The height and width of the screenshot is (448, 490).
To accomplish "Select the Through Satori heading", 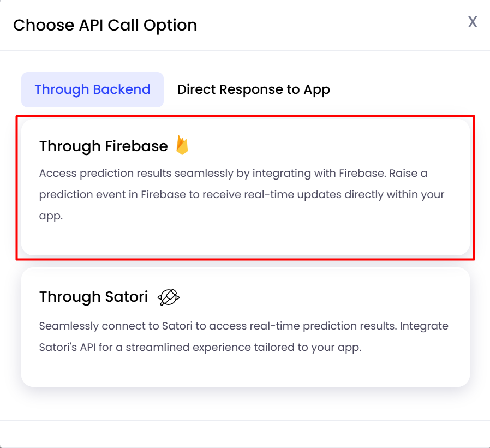I will [x=94, y=296].
